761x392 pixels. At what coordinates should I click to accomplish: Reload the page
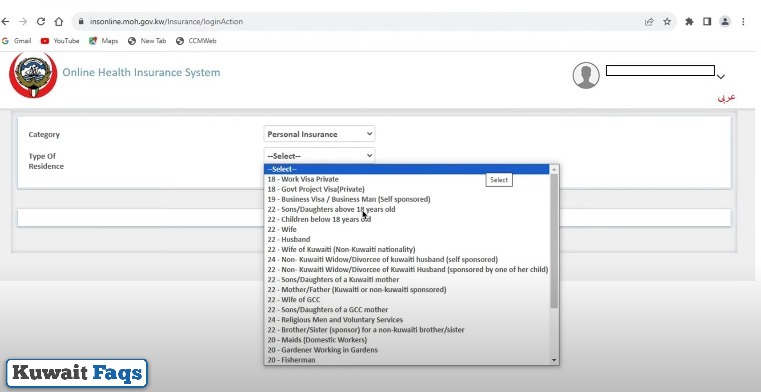(x=41, y=21)
